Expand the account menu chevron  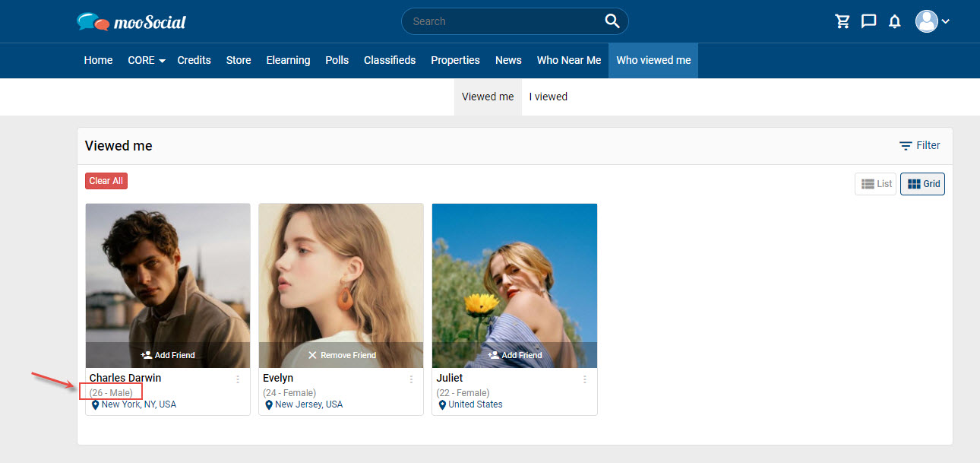[x=946, y=21]
